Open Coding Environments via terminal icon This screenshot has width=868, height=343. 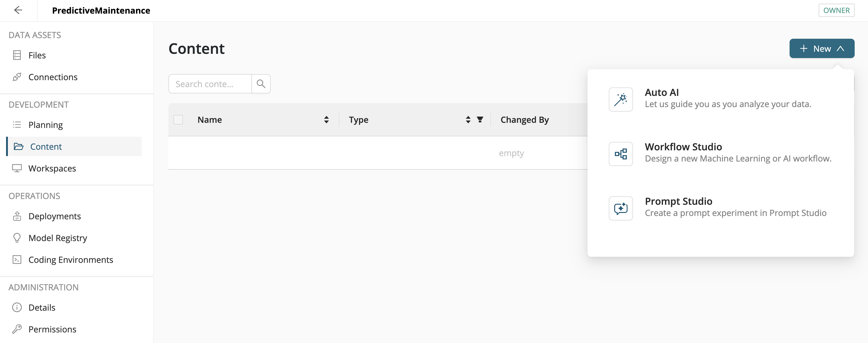click(x=17, y=260)
